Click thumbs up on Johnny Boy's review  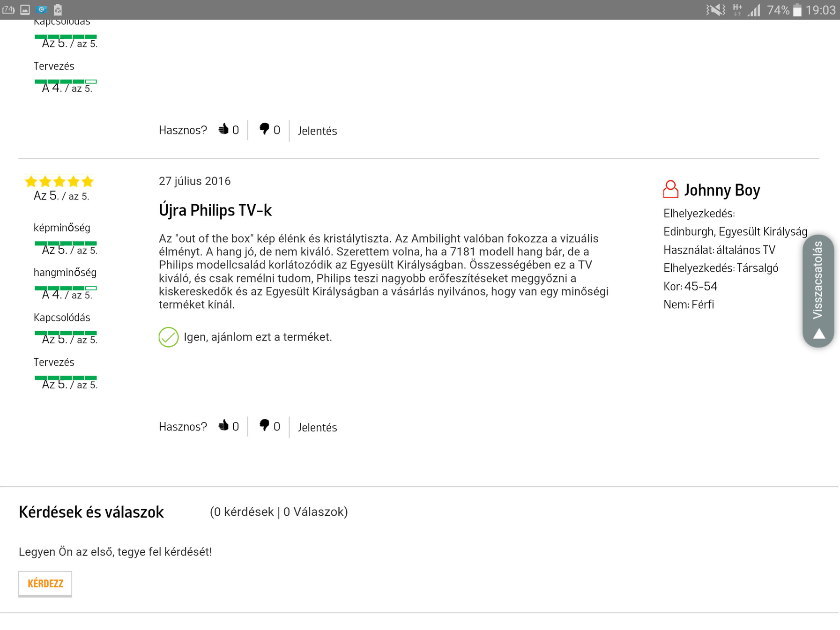(223, 425)
